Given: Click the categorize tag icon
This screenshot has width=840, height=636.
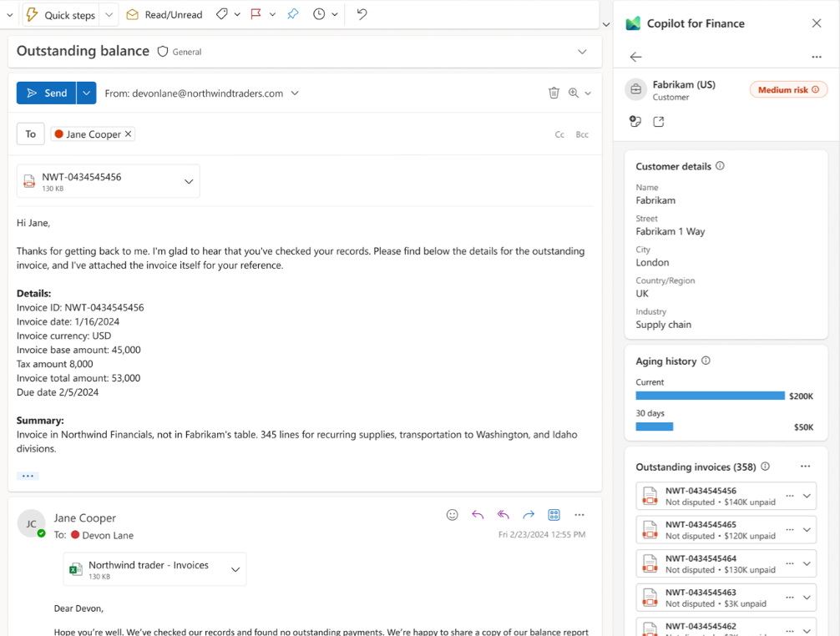Looking at the screenshot, I should (222, 14).
